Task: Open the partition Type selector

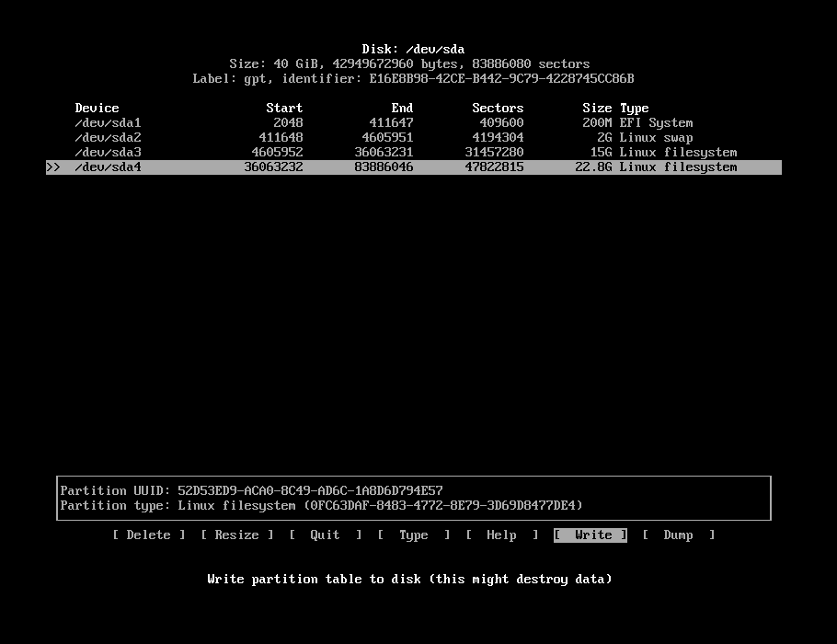Action: pyautogui.click(x=413, y=535)
